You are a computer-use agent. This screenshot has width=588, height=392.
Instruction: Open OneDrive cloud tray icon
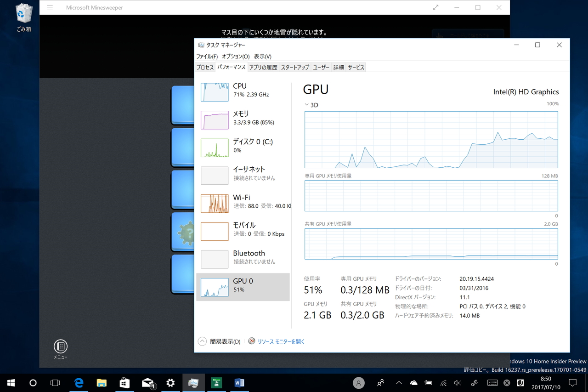(x=413, y=383)
